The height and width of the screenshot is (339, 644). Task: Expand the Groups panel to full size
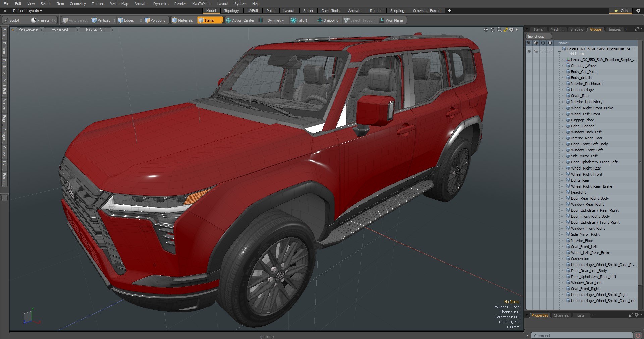pyautogui.click(x=636, y=29)
